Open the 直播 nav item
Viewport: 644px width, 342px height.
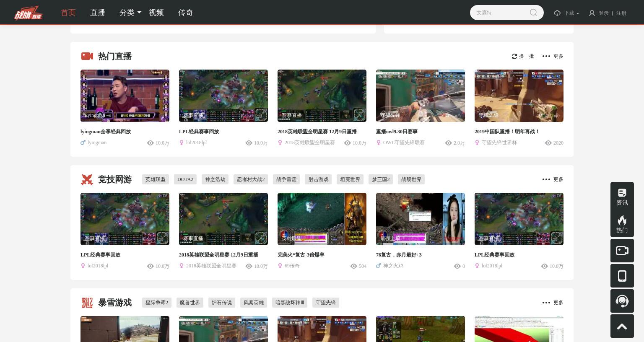click(x=98, y=13)
